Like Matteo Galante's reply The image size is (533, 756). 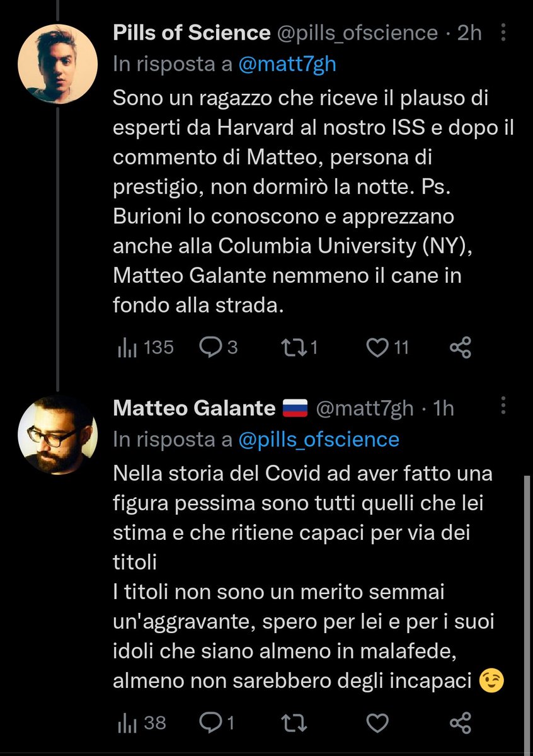pos(378,723)
